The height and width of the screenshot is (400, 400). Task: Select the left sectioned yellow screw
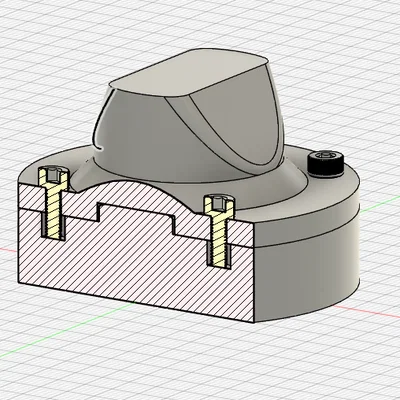pyautogui.click(x=53, y=203)
